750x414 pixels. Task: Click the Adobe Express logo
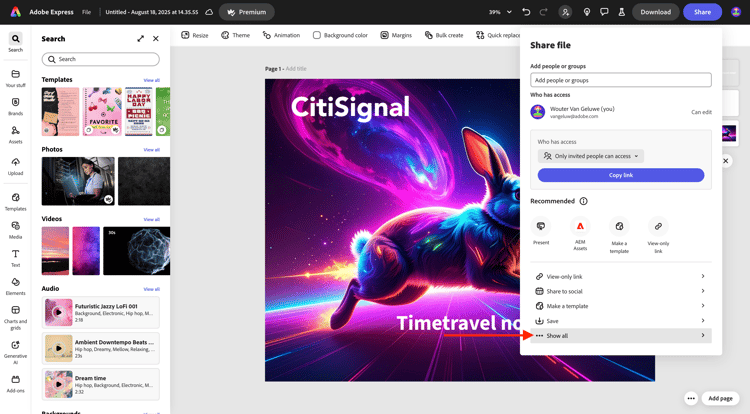click(16, 12)
